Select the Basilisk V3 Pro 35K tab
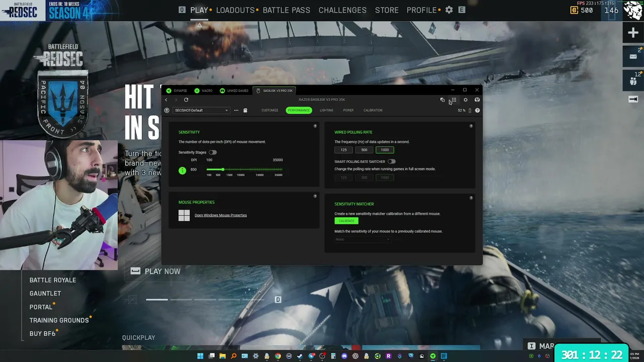 coord(274,90)
